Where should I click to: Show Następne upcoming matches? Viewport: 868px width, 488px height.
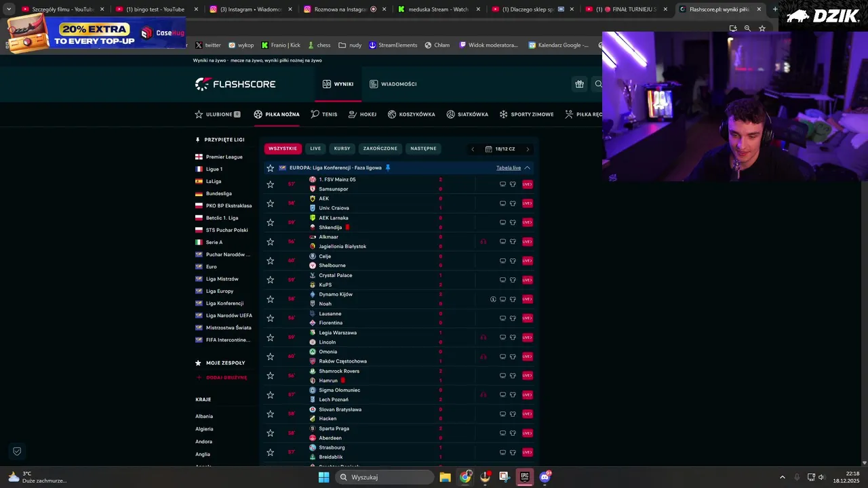pos(423,148)
